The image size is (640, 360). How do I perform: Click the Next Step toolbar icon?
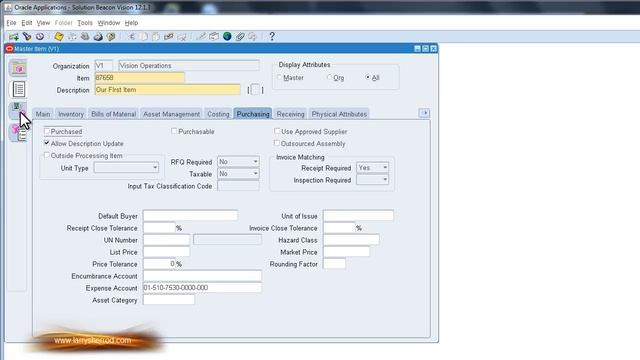tap(72, 37)
